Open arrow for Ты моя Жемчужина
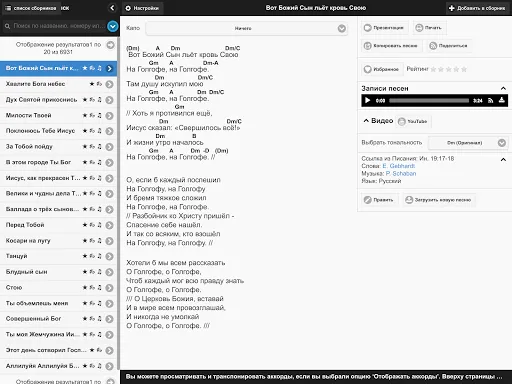This screenshot has width=512, height=384. (x=109, y=335)
